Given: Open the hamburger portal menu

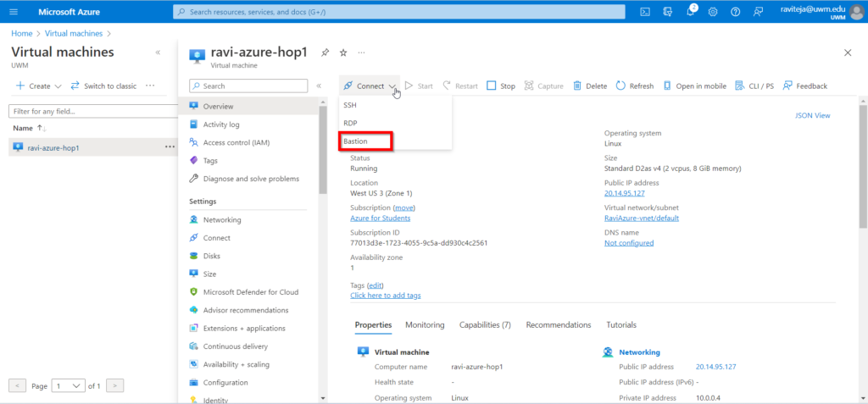Looking at the screenshot, I should point(14,12).
